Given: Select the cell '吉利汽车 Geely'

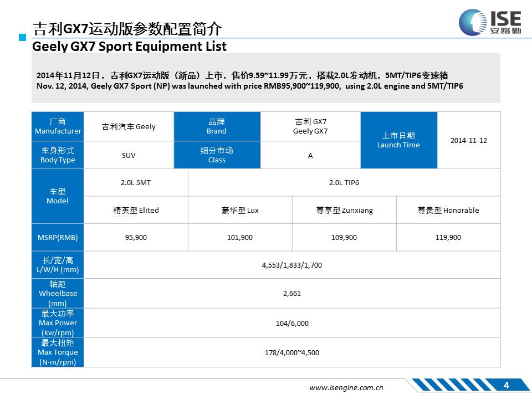Looking at the screenshot, I should pyautogui.click(x=129, y=126).
